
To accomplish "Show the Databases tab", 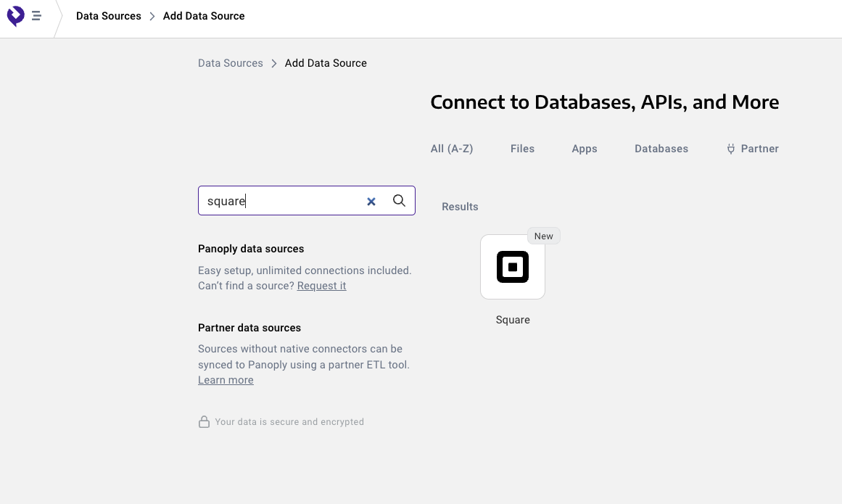I will 661,149.
